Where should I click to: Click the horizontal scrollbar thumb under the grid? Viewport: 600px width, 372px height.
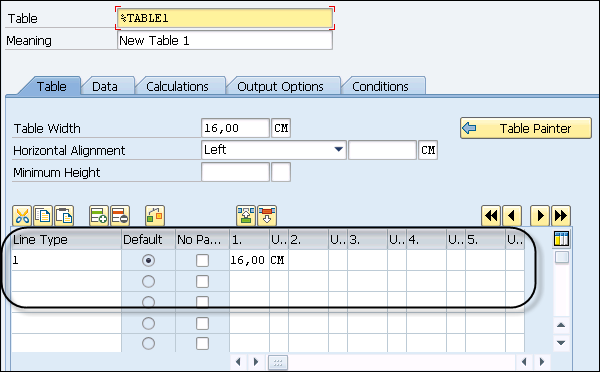(x=278, y=362)
